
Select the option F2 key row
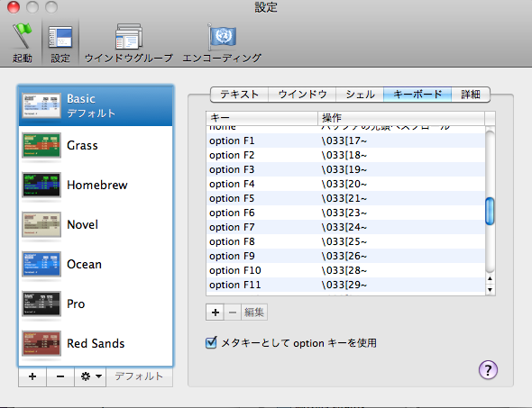[x=345, y=155]
